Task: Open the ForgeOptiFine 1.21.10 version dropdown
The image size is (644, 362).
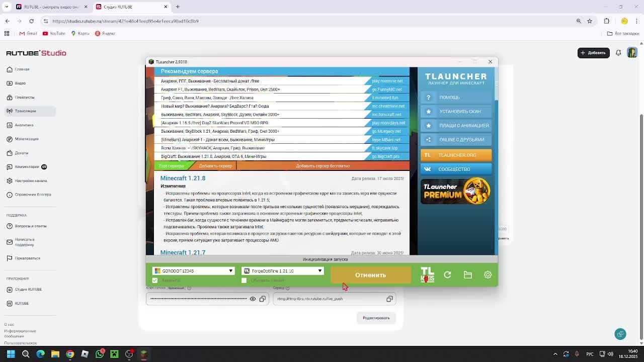Action: coord(283,271)
